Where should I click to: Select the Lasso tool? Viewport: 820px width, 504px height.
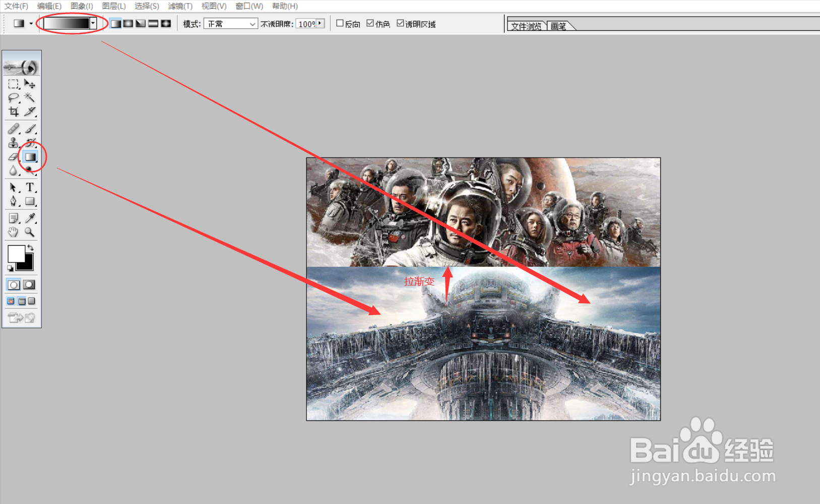pos(14,98)
